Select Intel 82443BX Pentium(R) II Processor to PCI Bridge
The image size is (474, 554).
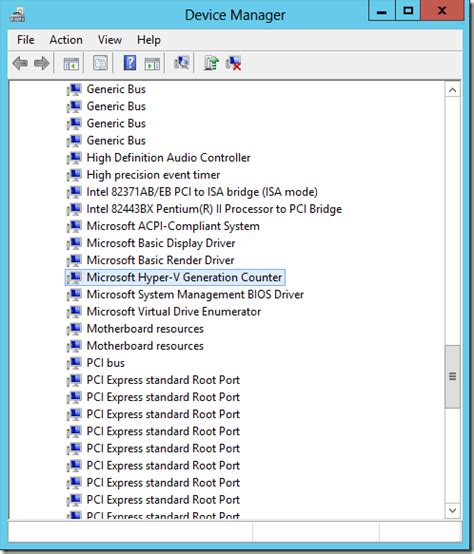click(x=214, y=209)
